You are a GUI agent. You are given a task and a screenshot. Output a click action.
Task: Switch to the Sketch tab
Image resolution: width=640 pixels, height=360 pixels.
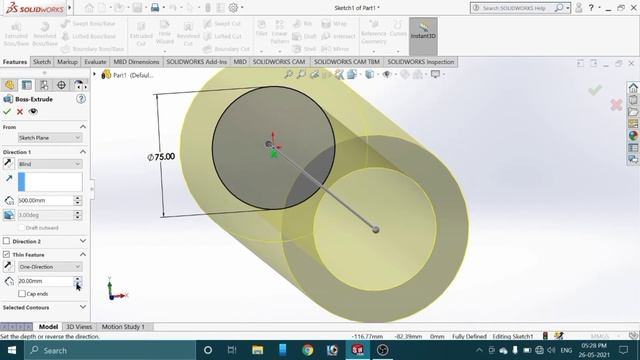(x=42, y=62)
